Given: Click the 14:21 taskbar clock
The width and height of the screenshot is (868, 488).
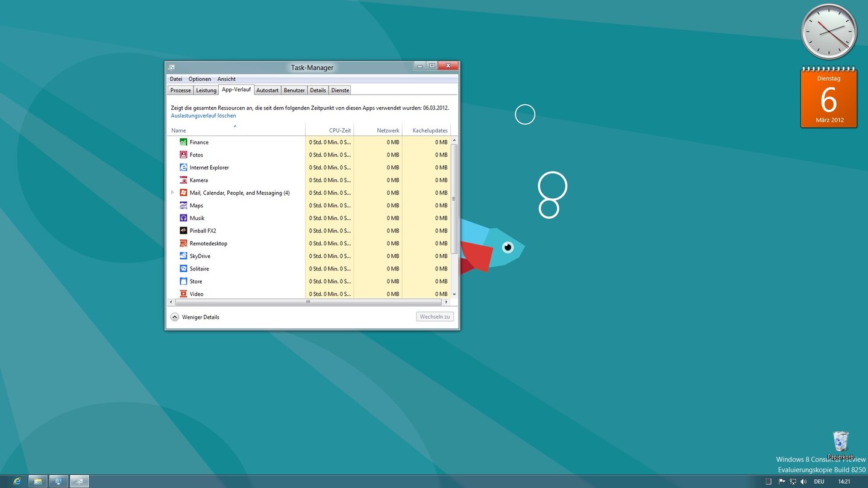Looking at the screenshot, I should pyautogui.click(x=844, y=481).
